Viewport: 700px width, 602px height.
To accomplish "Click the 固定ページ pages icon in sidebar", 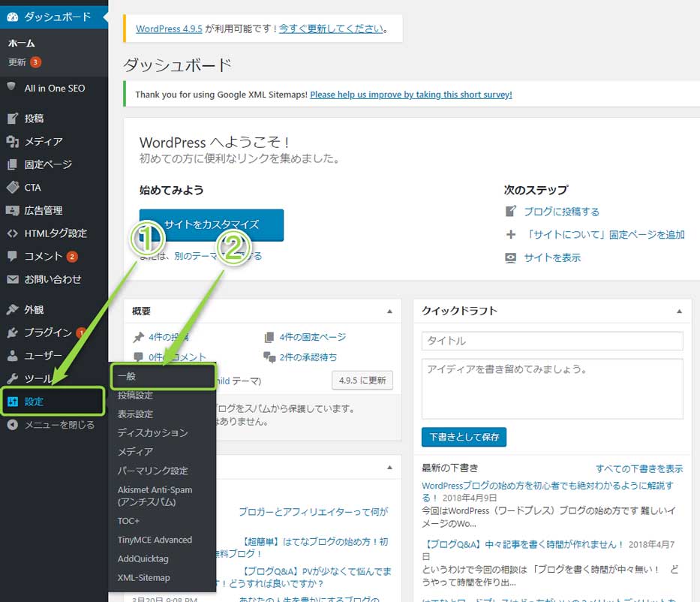I will 13,164.
